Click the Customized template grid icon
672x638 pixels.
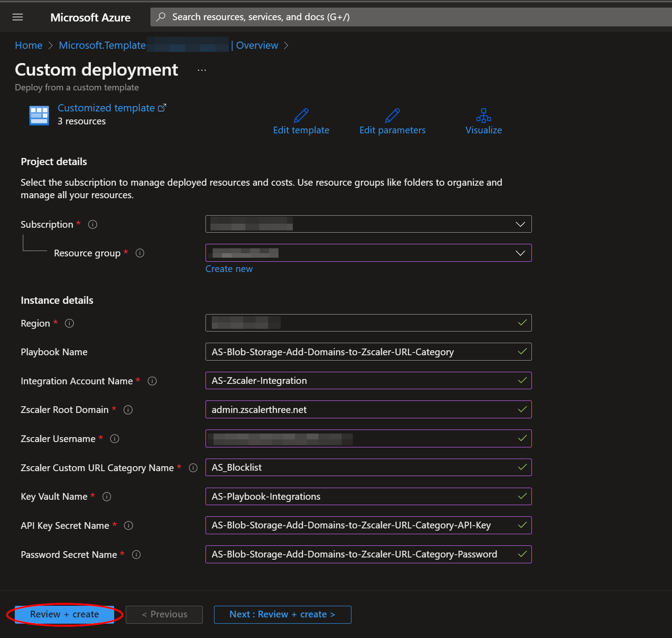pyautogui.click(x=39, y=115)
